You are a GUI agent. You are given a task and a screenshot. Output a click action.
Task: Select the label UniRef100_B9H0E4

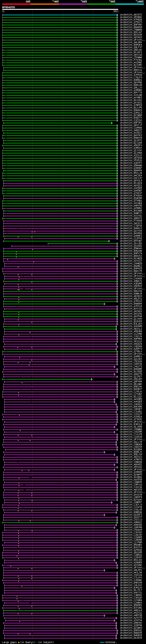coord(131,45)
